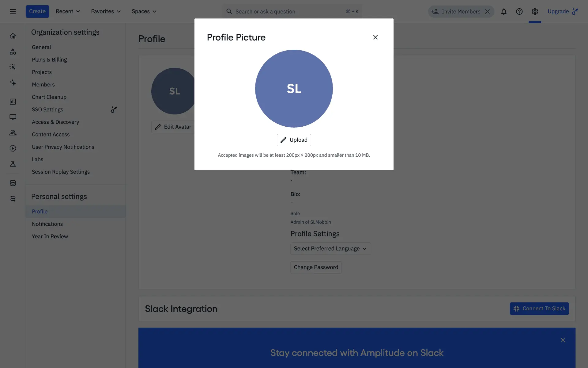Click the Connect To Slack button

[x=539, y=309]
